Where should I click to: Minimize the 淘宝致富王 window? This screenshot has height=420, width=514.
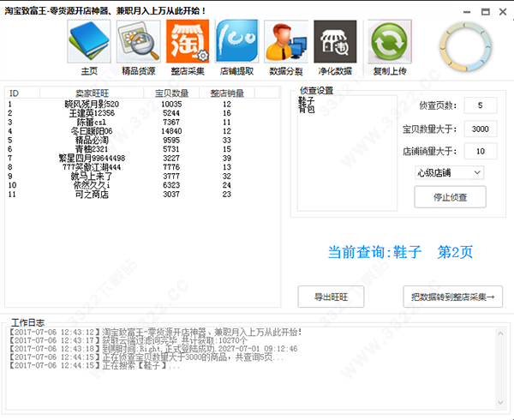click(x=467, y=12)
